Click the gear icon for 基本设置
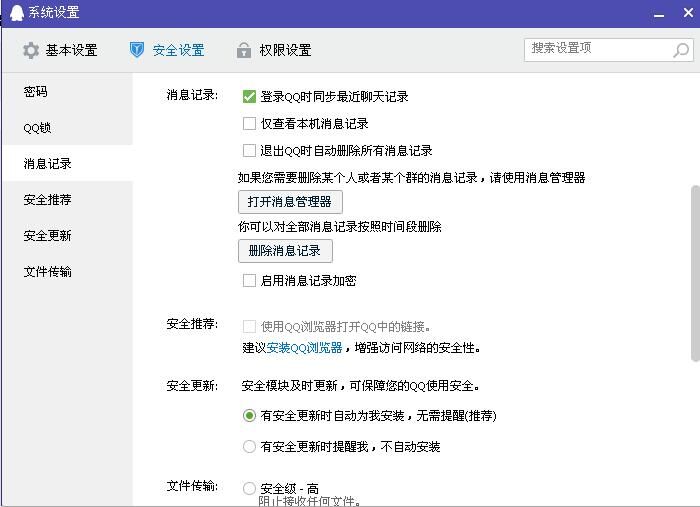700x507 pixels. [x=31, y=50]
